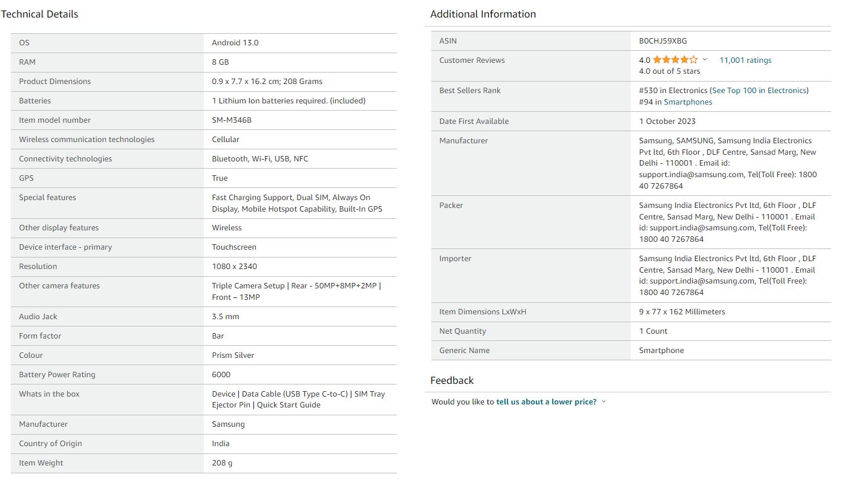Select the Special features value text
The height and width of the screenshot is (480, 868).
tap(297, 203)
